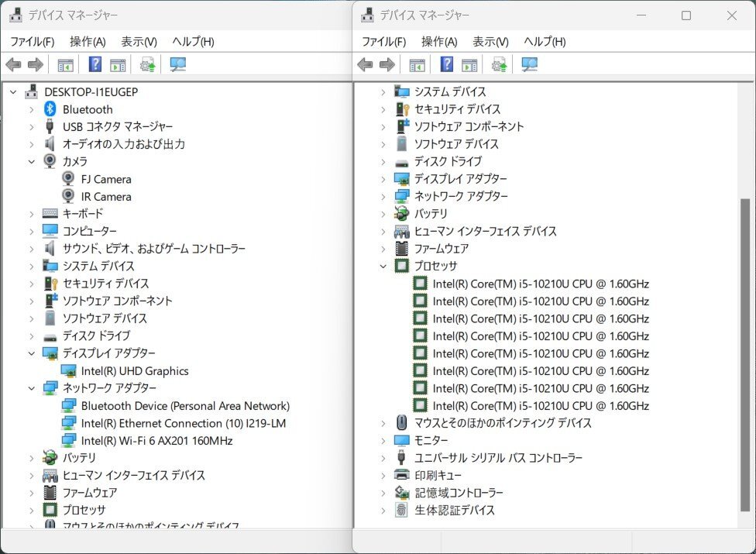756x554 pixels.
Task: Select the IR Camera device icon
Action: (68, 196)
